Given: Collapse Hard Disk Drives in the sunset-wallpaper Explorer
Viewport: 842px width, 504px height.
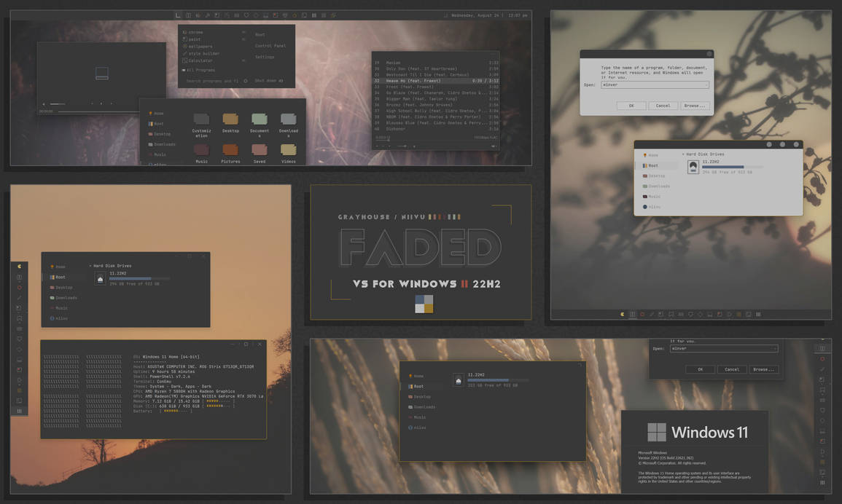Looking at the screenshot, I should 90,266.
